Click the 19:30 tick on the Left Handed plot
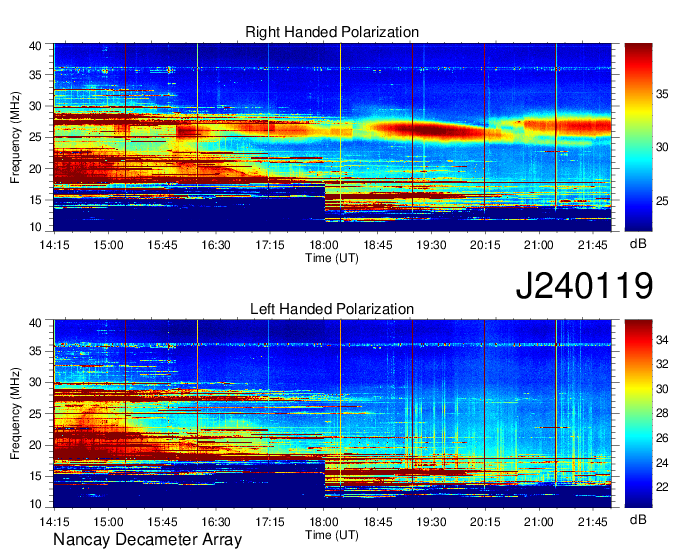 click(x=431, y=521)
